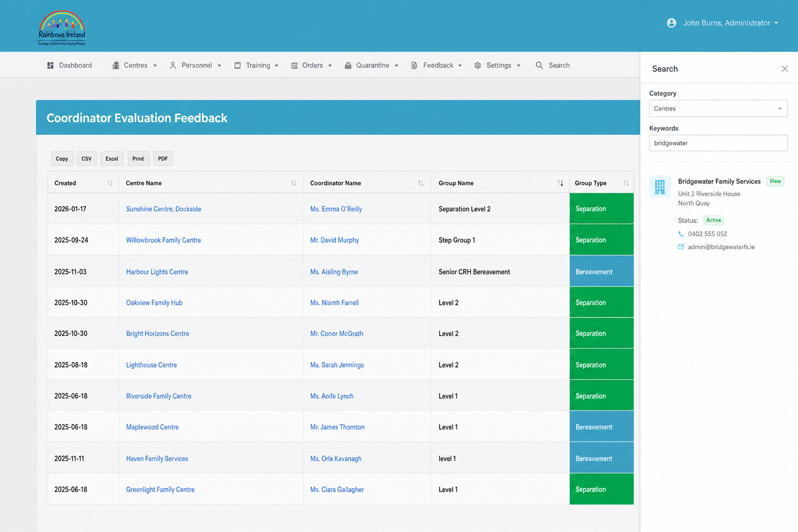
Task: Open the Personnel menu label
Action: coord(197,65)
